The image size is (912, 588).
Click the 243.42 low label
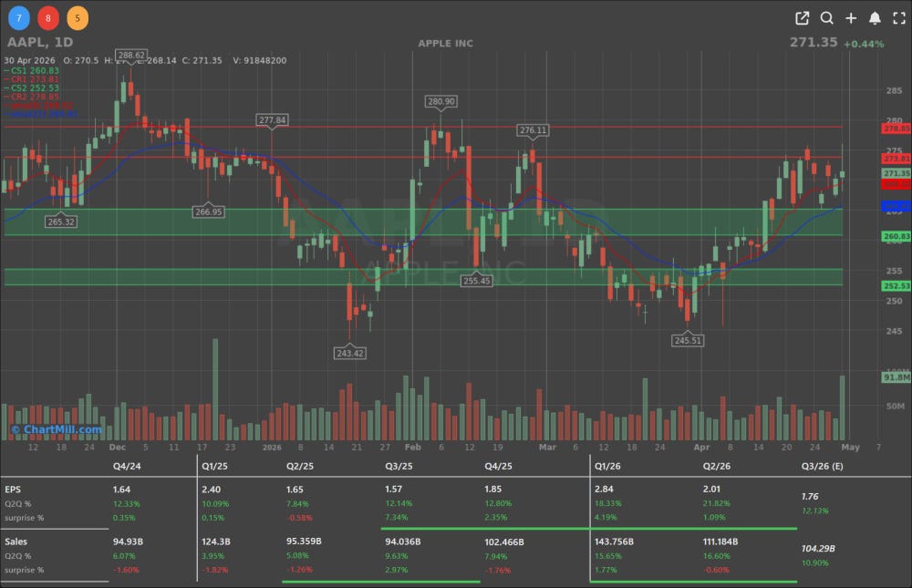coord(350,353)
